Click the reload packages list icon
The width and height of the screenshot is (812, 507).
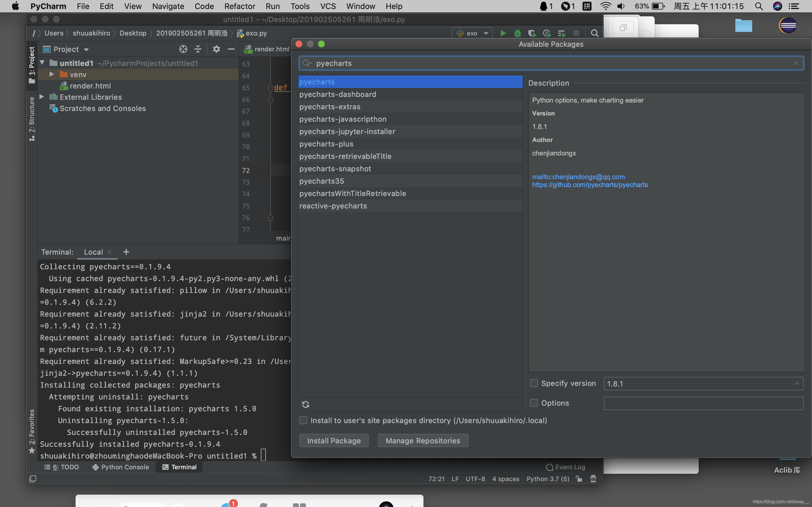pyautogui.click(x=305, y=404)
